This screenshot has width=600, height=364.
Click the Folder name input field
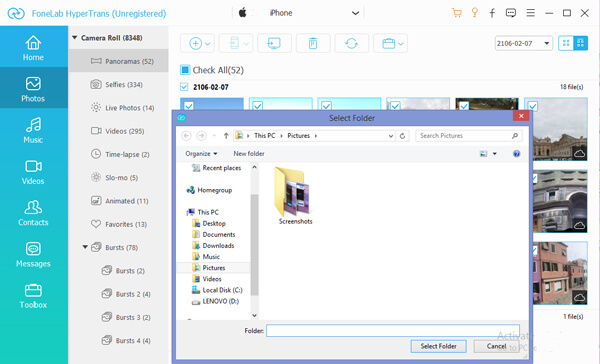click(x=393, y=331)
